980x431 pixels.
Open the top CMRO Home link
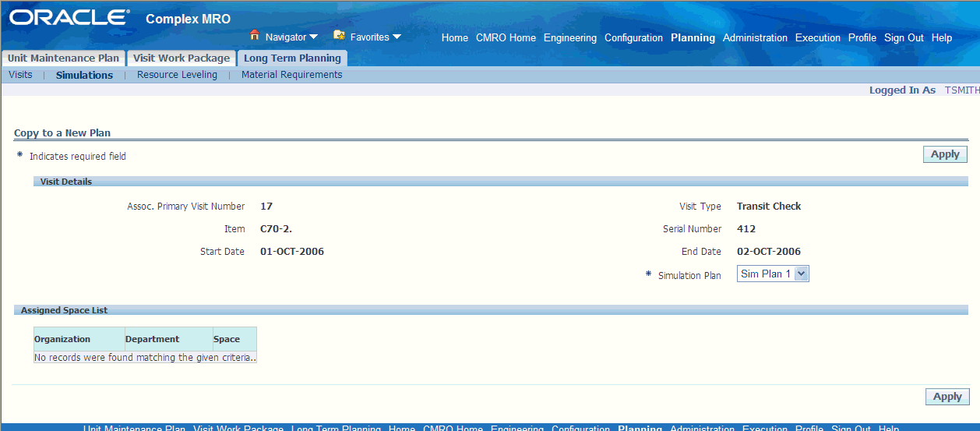click(x=506, y=37)
